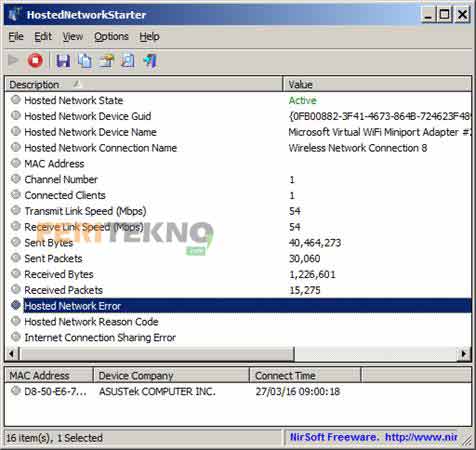Image resolution: width=476 pixels, height=450 pixels.
Task: Open the View menu
Action: point(73,36)
